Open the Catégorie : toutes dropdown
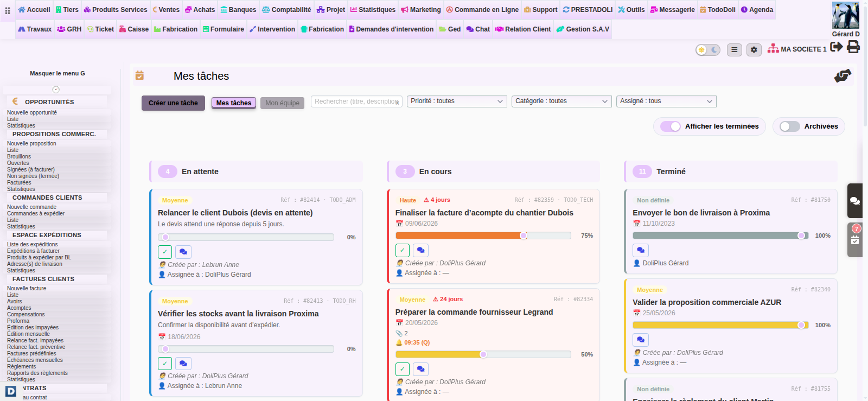The height and width of the screenshot is (401, 868). pos(561,101)
